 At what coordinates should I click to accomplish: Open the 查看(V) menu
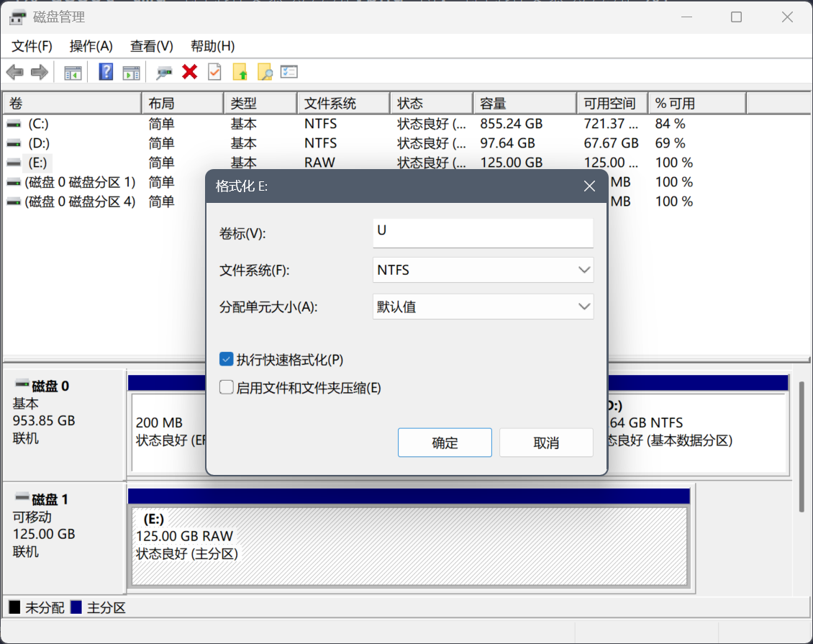coord(151,46)
